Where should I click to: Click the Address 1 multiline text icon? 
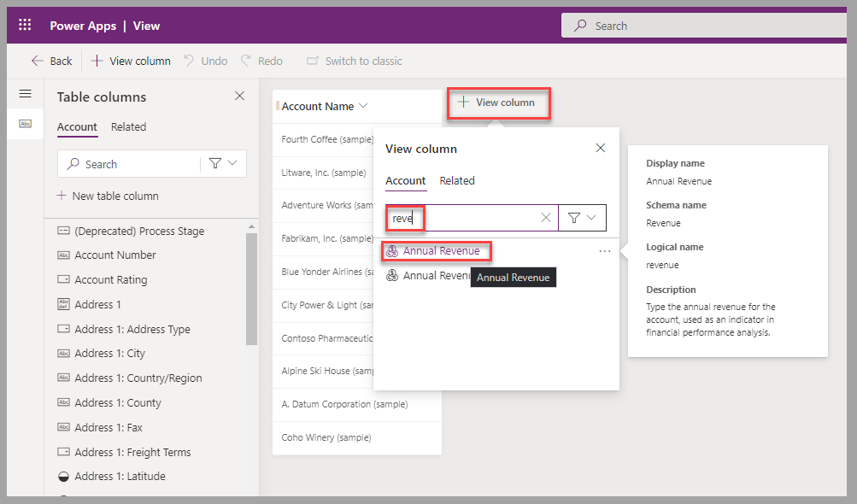[x=63, y=304]
